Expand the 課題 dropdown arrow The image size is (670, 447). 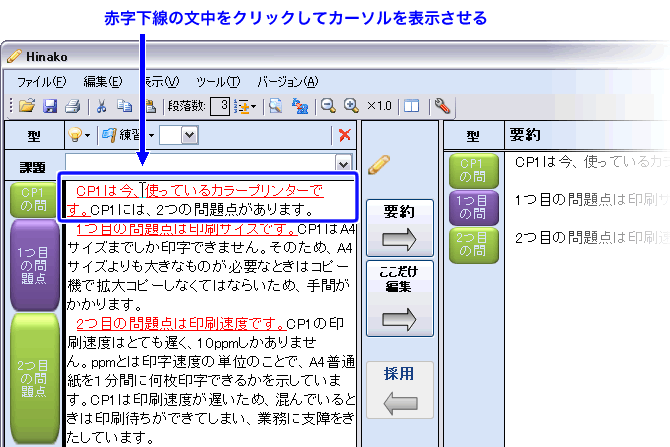tap(343, 164)
